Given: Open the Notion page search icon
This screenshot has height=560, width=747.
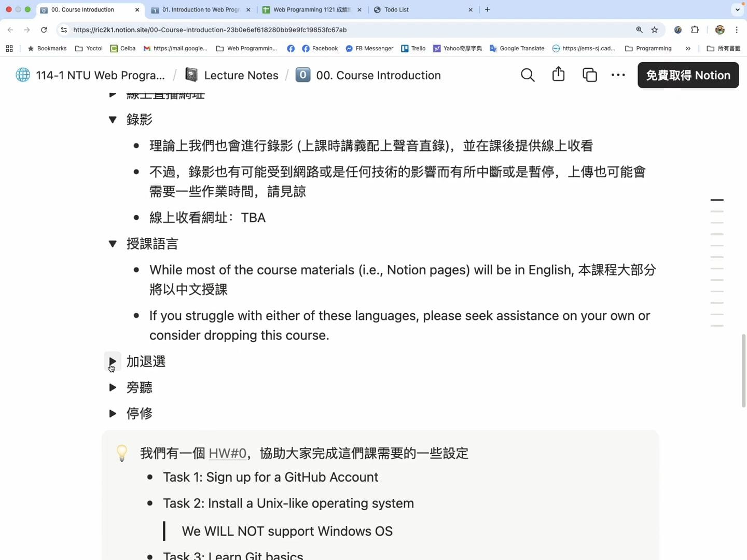Looking at the screenshot, I should click(528, 75).
